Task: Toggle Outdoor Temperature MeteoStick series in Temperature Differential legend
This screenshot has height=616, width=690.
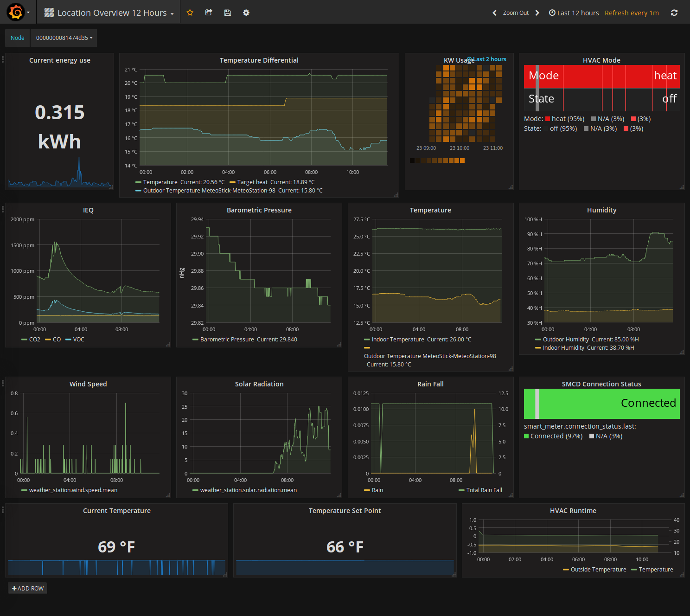Action: pyautogui.click(x=209, y=191)
